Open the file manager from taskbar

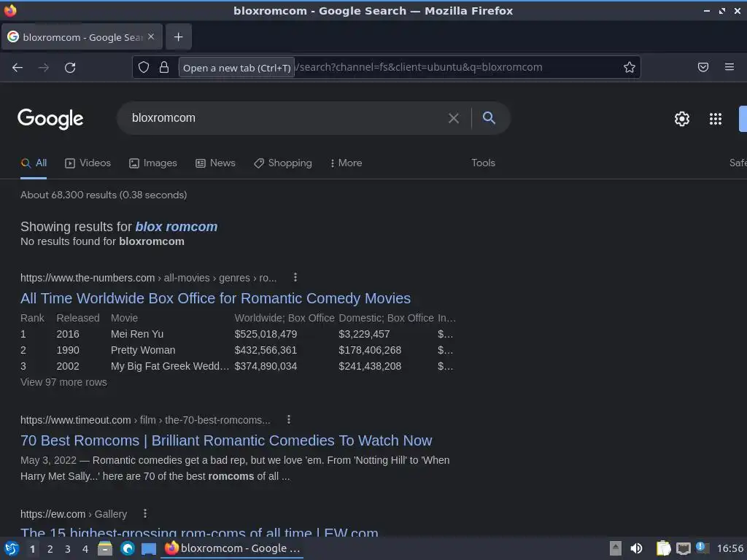pos(105,548)
